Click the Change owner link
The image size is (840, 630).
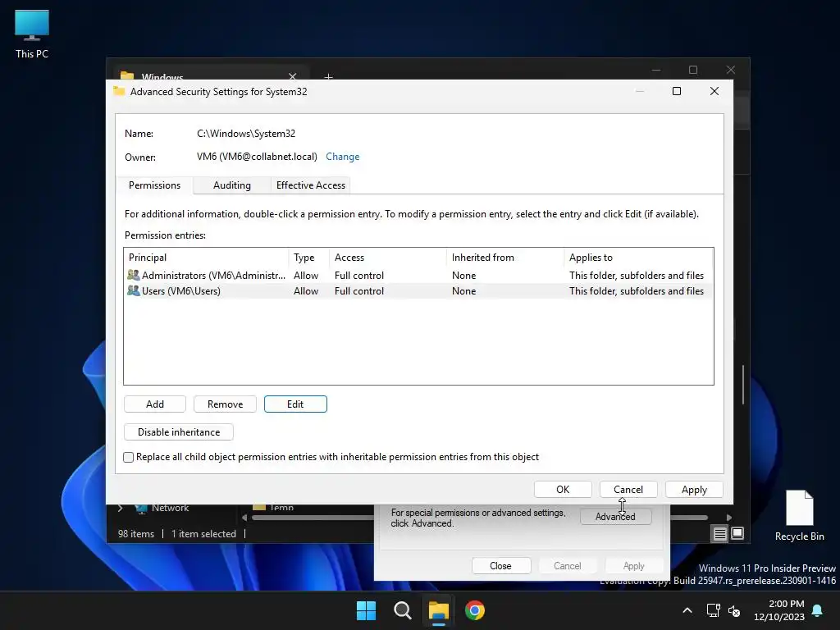click(x=342, y=157)
